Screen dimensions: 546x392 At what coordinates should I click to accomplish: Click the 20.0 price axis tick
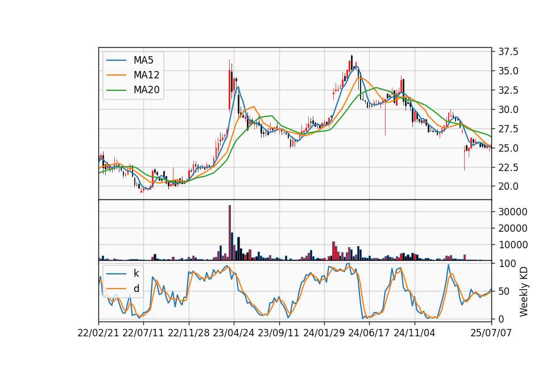pos(508,186)
